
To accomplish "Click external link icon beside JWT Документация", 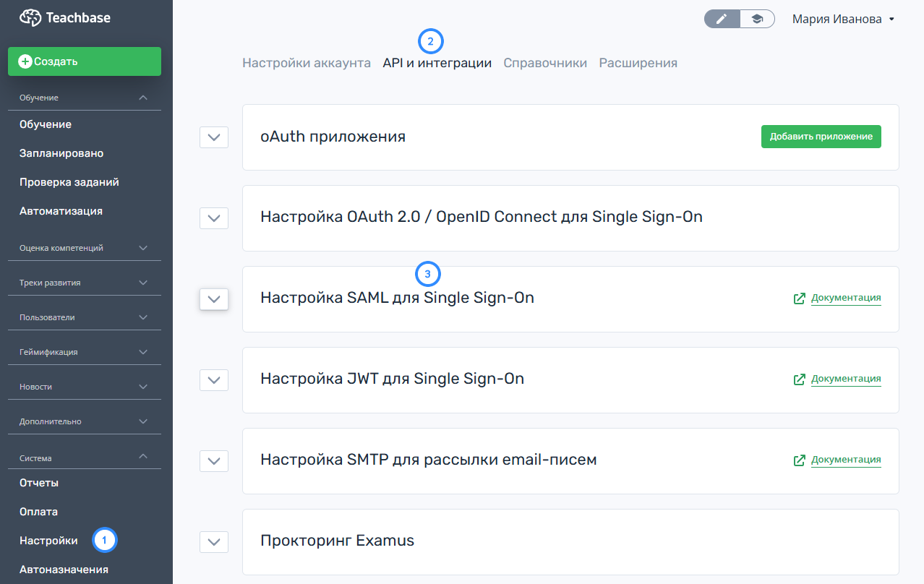I will (800, 379).
